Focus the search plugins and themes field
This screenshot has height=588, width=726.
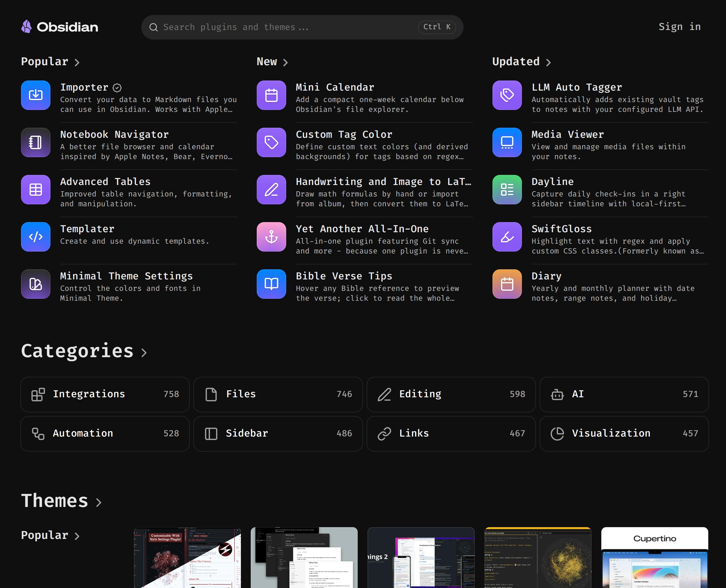coord(302,27)
